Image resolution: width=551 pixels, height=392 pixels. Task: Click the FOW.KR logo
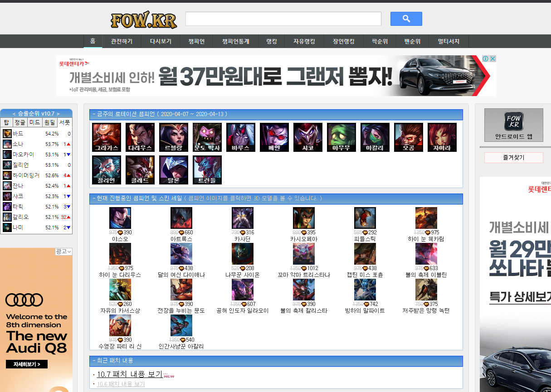pyautogui.click(x=143, y=19)
